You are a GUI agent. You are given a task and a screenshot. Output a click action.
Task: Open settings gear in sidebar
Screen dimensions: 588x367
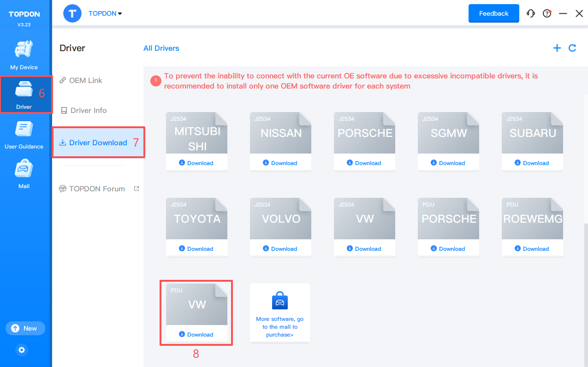click(22, 350)
